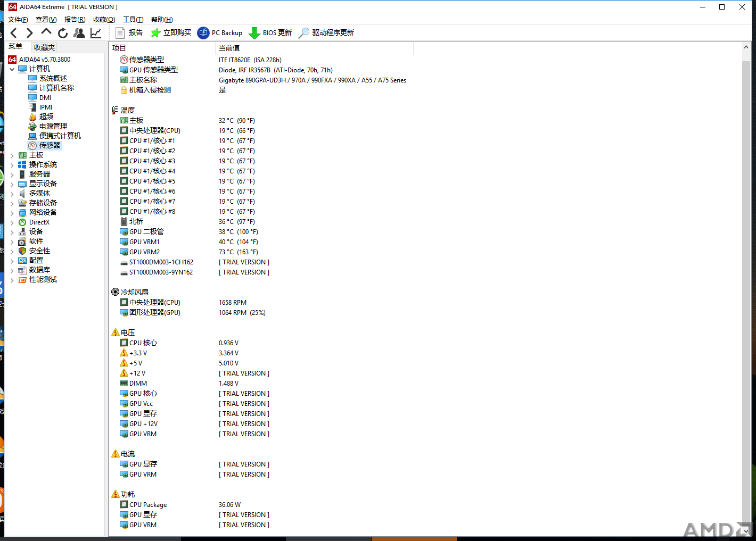Viewport: 756px width, 541px height.
Task: Select the GPU VRM2 temperature row
Action: 425,252
